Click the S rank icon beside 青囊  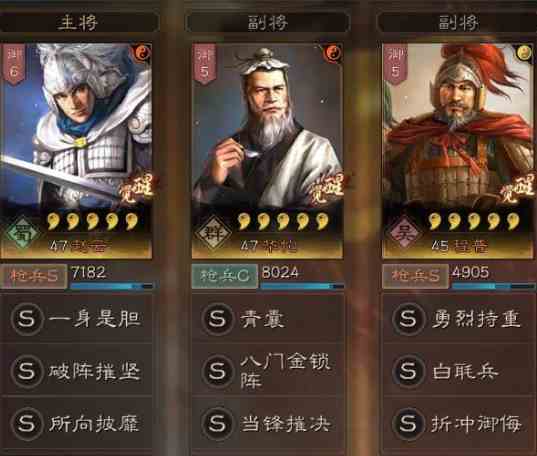click(x=217, y=319)
